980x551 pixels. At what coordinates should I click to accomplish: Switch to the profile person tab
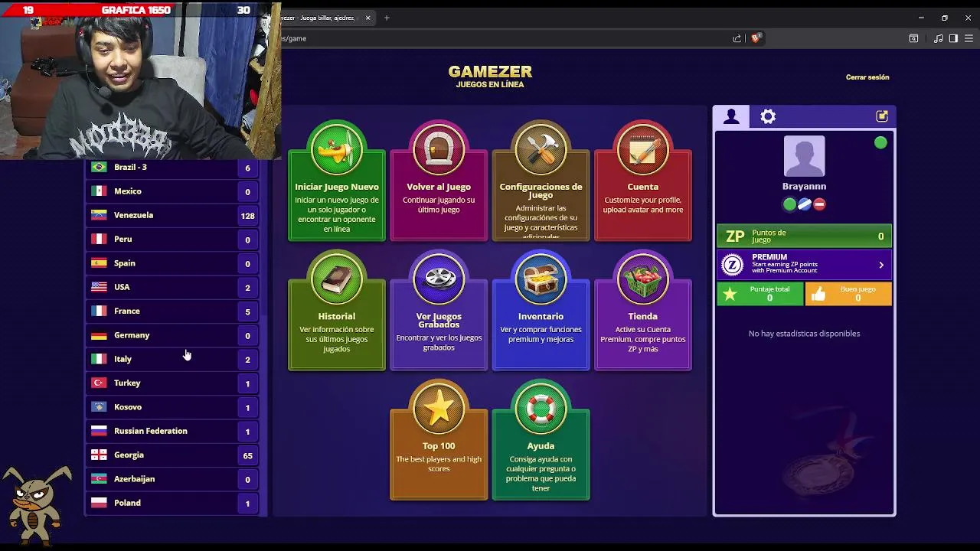coord(731,116)
